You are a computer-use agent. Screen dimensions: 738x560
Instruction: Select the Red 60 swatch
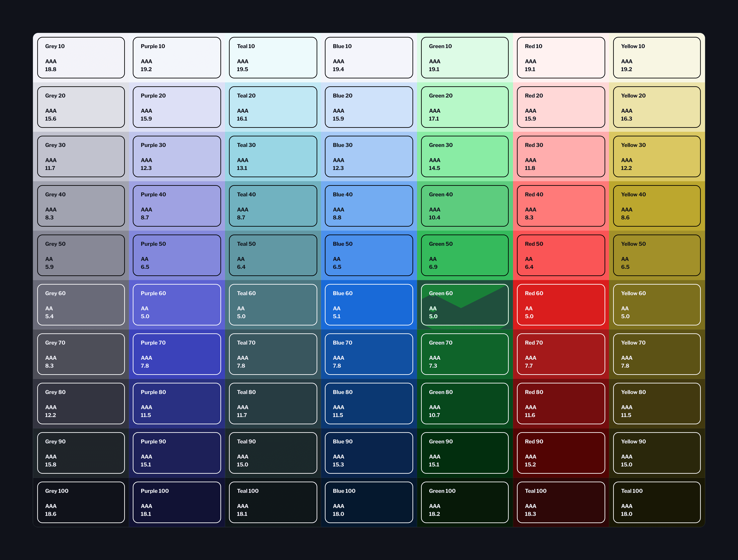561,305
